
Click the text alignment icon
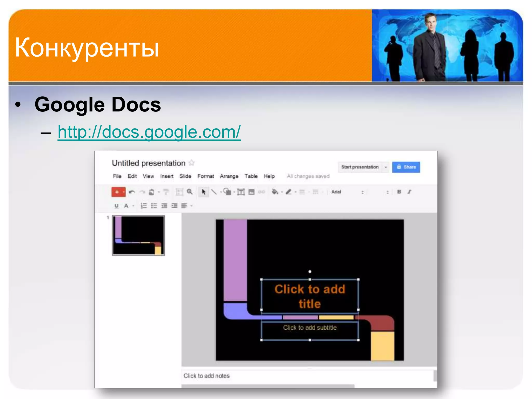(184, 206)
